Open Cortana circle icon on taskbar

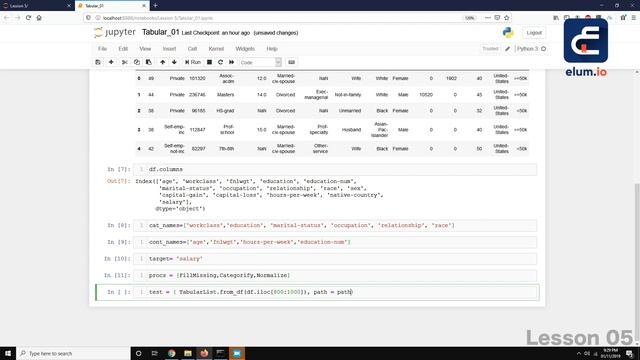point(138,353)
